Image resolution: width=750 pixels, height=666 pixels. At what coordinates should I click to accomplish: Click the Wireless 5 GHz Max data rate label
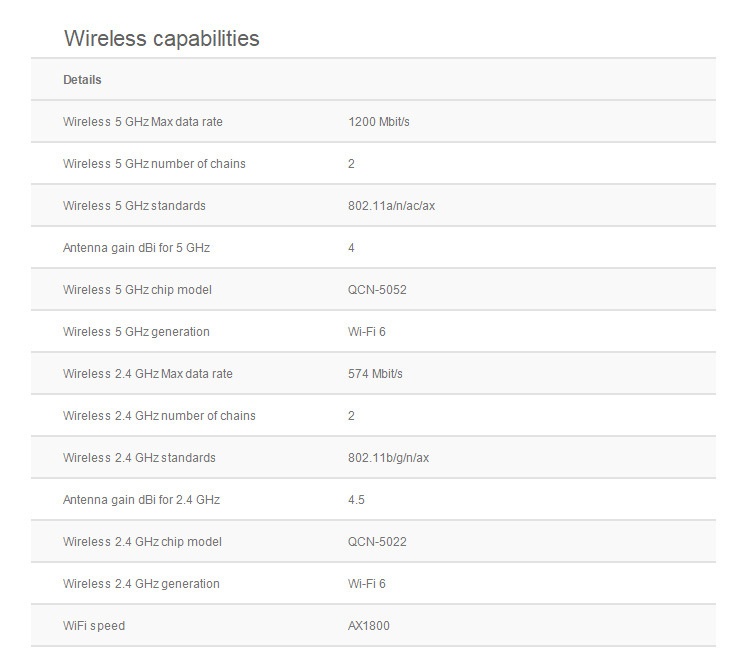pyautogui.click(x=142, y=122)
